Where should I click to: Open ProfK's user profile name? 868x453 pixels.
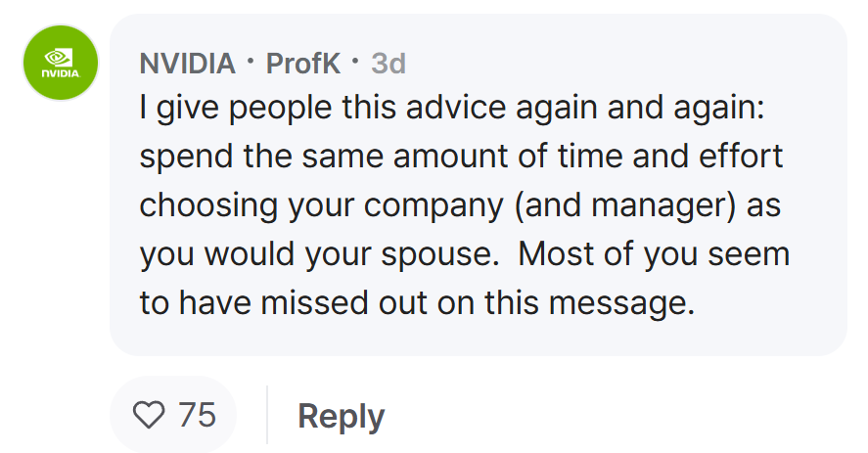[x=302, y=64]
